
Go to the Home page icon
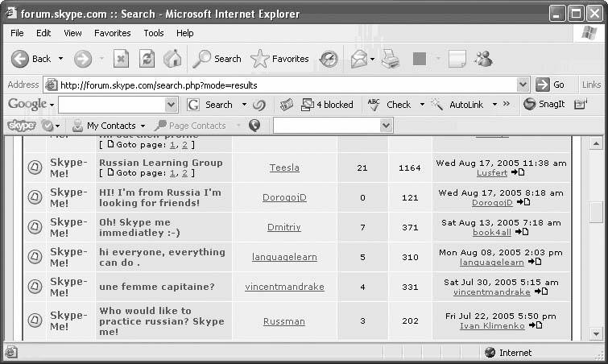tap(172, 59)
